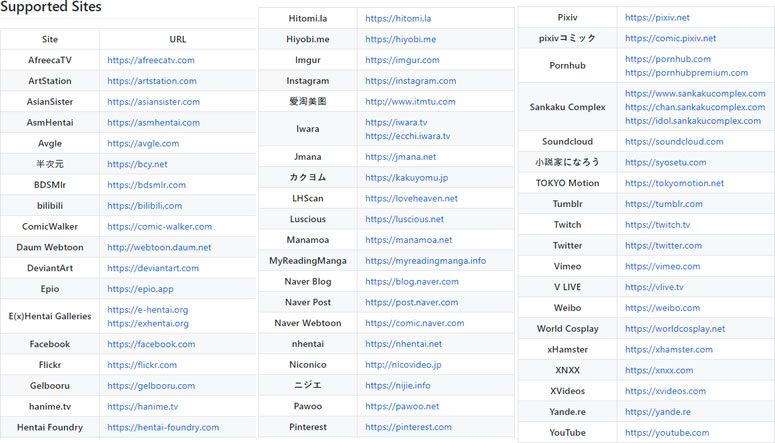Follow the https://comic.naver.com link
The image size is (775, 443).
click(x=415, y=322)
